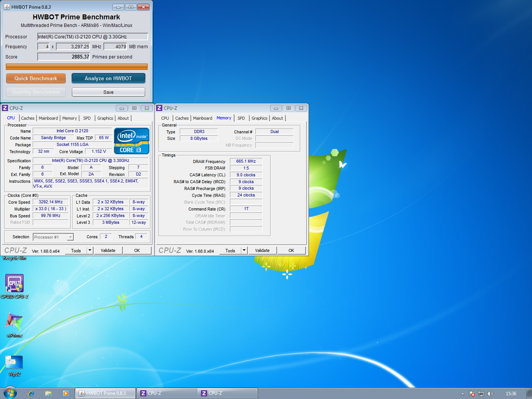Click the DRAM Frequency value 665.1 MHz
Viewport: 532px width, 399px height.
point(246,161)
